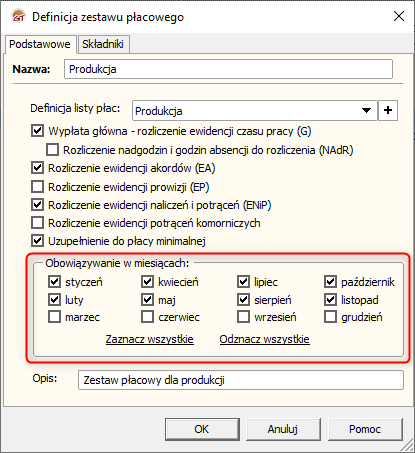
Task: Click the plus icon beside Definicja listy płac
Action: tap(388, 110)
